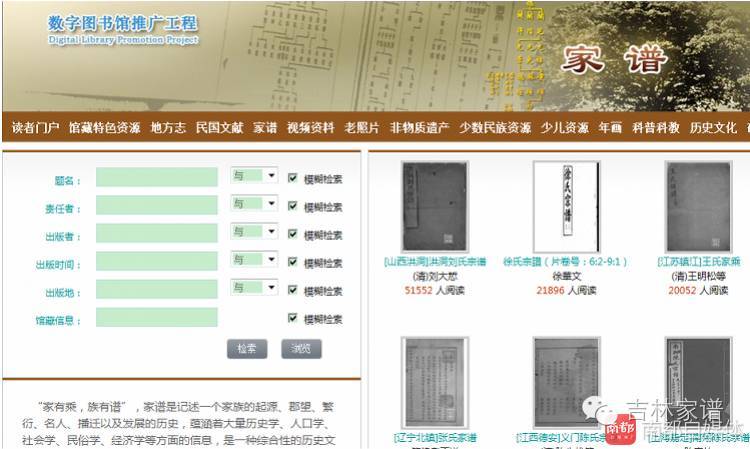
Task: Toggle fuzzy search checkbox for 题名
Action: pyautogui.click(x=293, y=178)
